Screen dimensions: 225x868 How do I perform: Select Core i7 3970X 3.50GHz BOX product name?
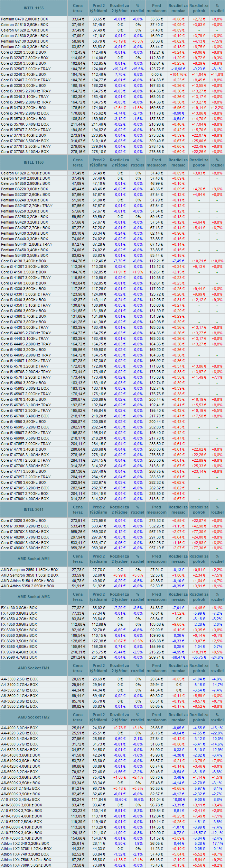pyautogui.click(x=25, y=532)
